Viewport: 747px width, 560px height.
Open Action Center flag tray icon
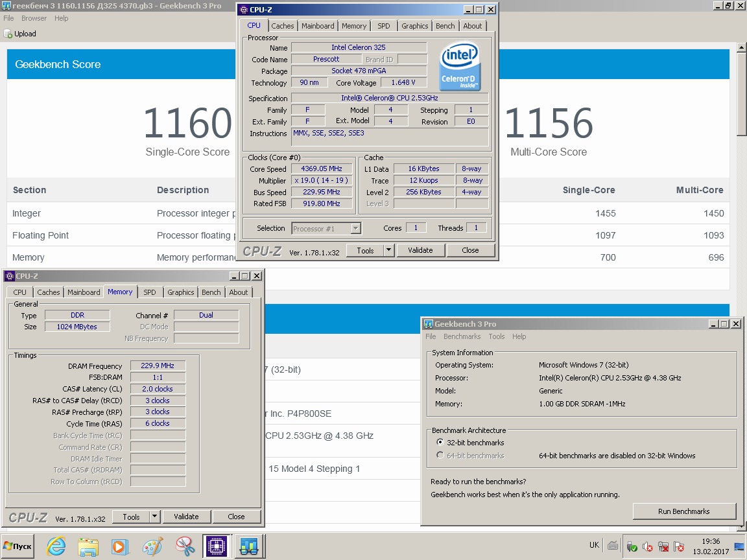point(679,546)
